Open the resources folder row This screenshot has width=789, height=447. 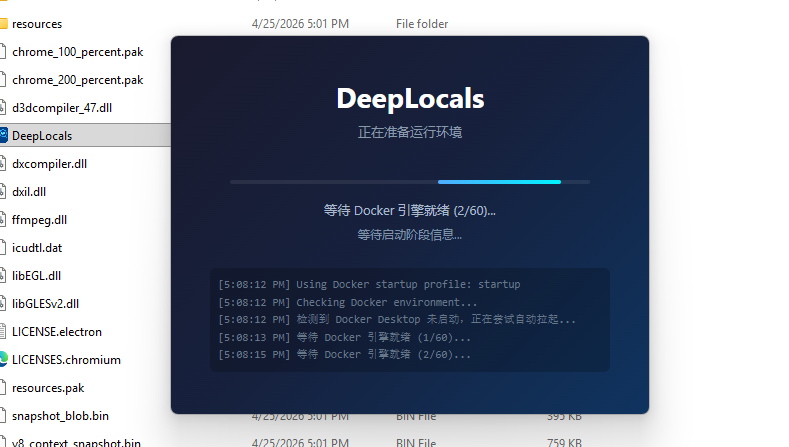37,24
